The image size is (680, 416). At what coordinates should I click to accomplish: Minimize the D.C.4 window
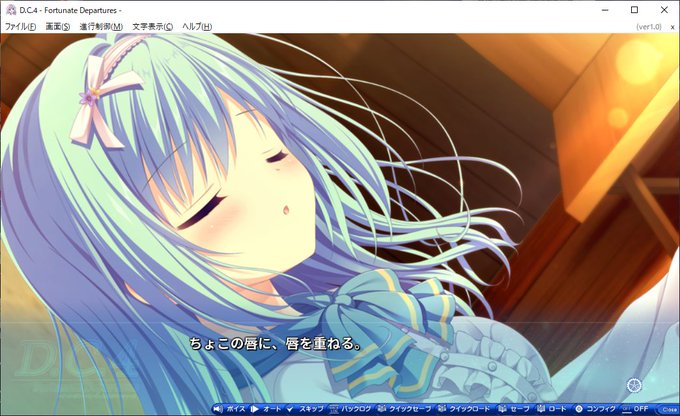[x=605, y=10]
